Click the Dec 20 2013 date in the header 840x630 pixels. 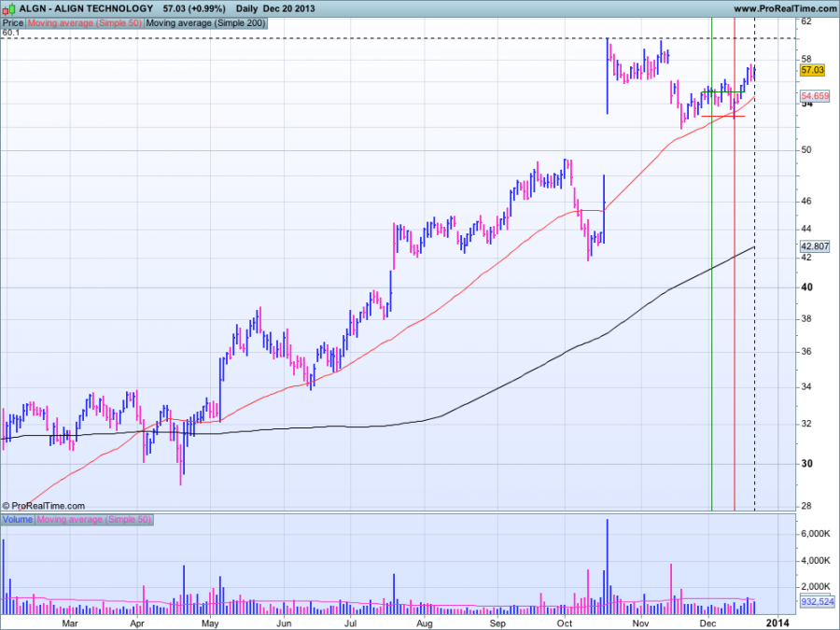[x=288, y=8]
